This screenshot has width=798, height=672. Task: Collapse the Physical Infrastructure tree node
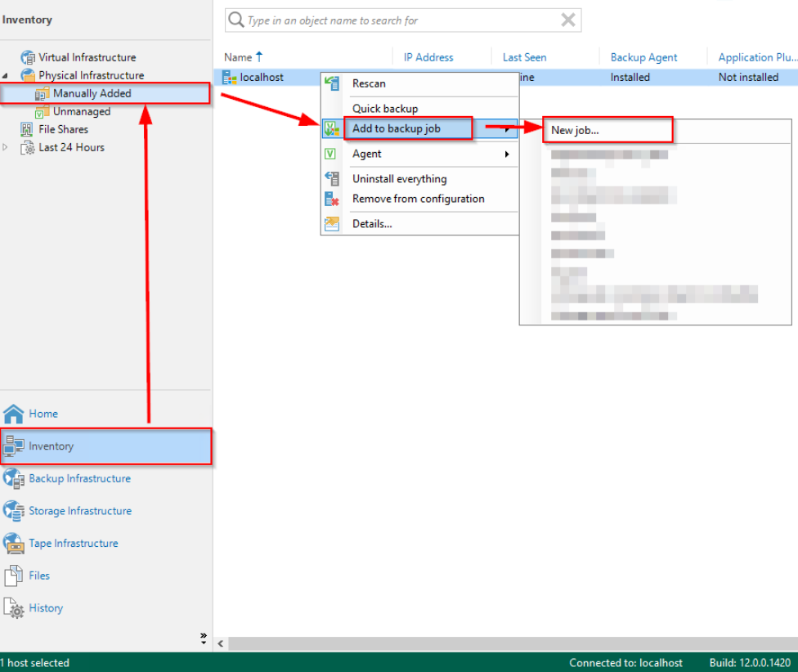click(7, 75)
